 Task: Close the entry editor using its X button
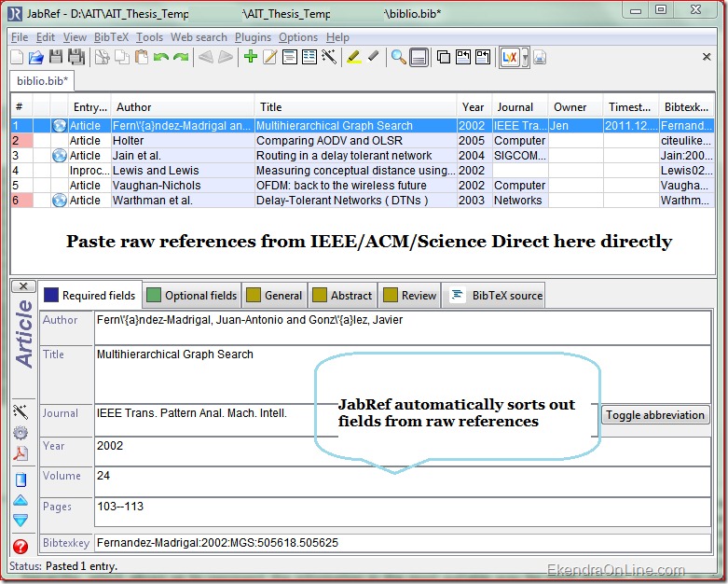pyautogui.click(x=23, y=286)
